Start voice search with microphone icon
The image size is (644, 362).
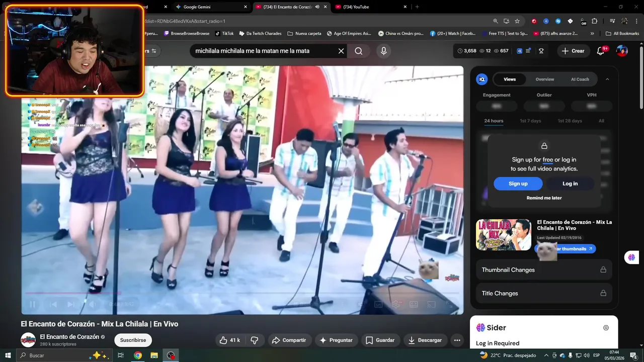(383, 51)
